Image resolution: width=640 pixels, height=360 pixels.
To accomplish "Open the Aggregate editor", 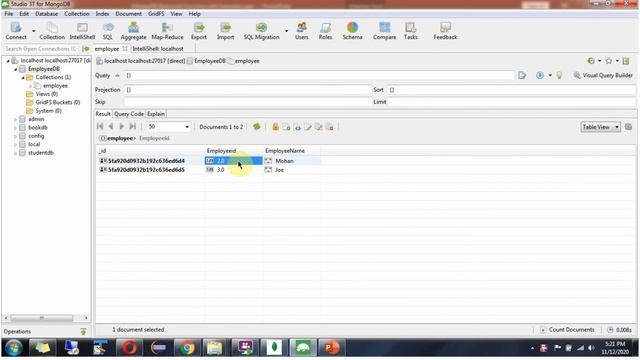I will 133,31.
